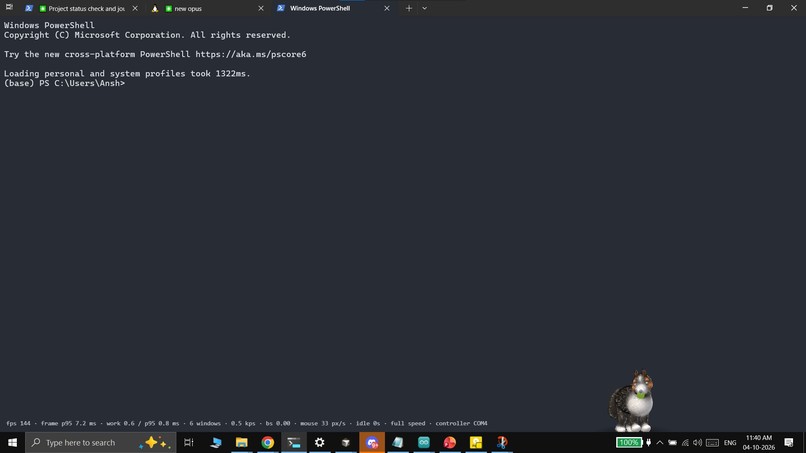The width and height of the screenshot is (806, 453).
Task: Open the Discord icon with notification badge
Action: click(x=372, y=442)
